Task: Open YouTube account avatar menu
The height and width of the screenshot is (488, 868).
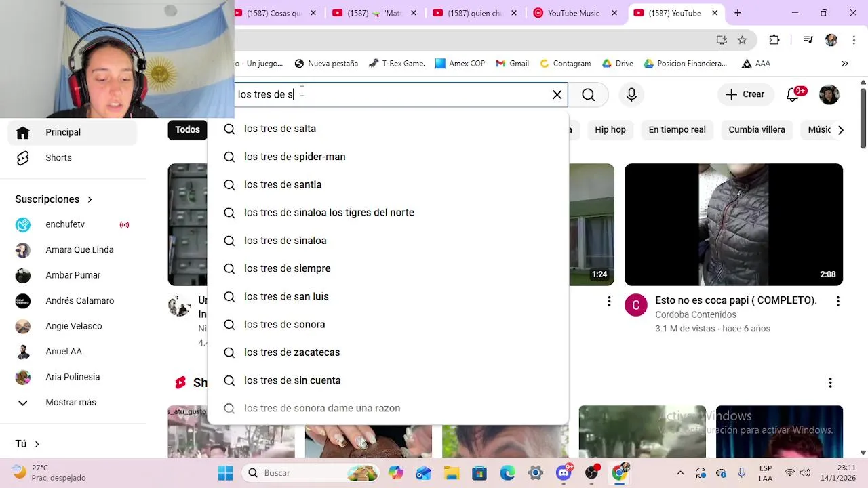Action: click(829, 95)
